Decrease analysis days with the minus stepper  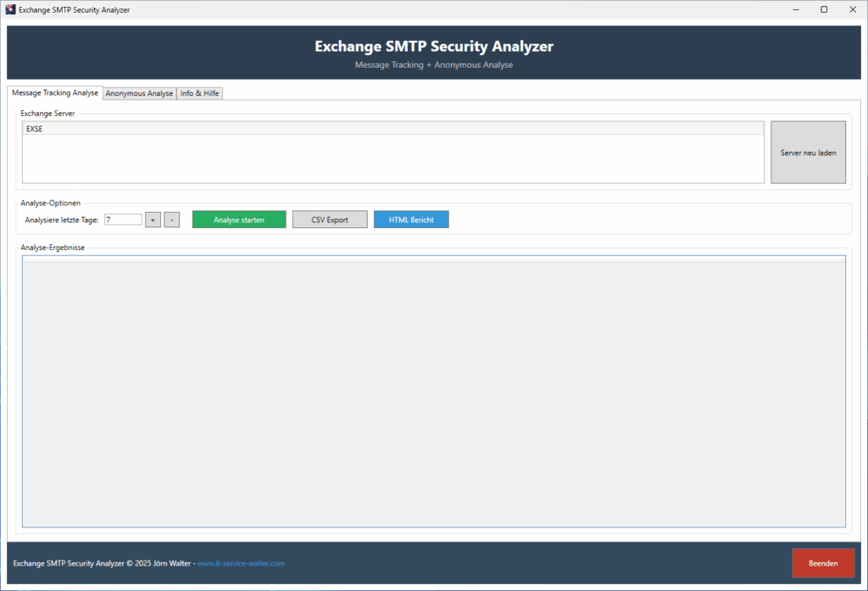(171, 219)
